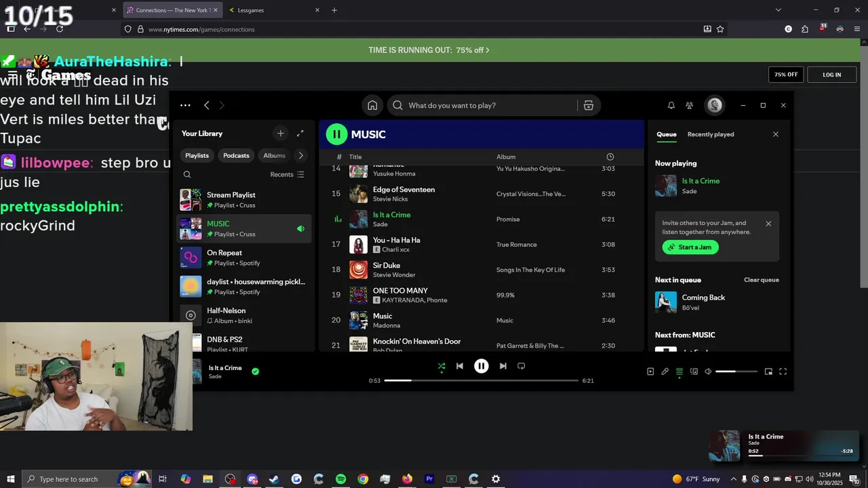Toggle saved checkmark for Is It a Crime
The height and width of the screenshot is (488, 868).
(x=256, y=371)
